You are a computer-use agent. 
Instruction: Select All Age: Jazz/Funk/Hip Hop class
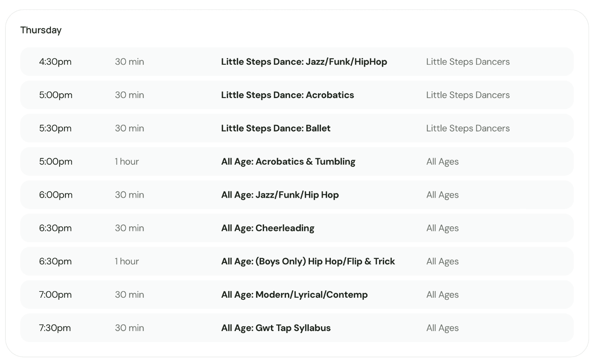pos(280,195)
